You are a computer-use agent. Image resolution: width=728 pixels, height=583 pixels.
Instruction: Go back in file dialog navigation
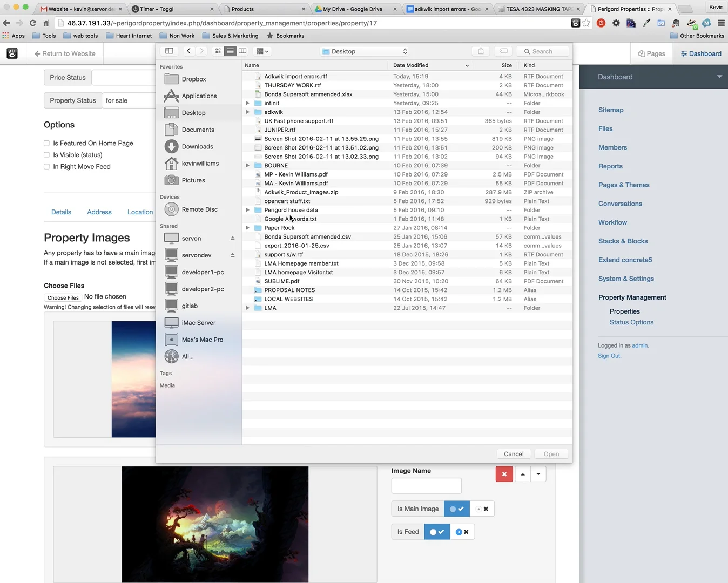[188, 51]
